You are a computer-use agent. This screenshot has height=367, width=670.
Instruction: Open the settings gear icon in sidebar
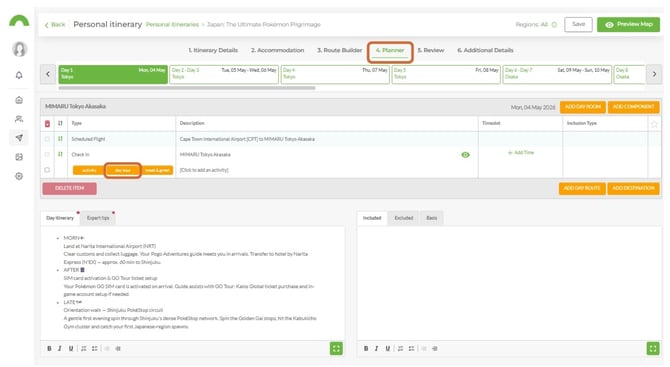tap(19, 176)
